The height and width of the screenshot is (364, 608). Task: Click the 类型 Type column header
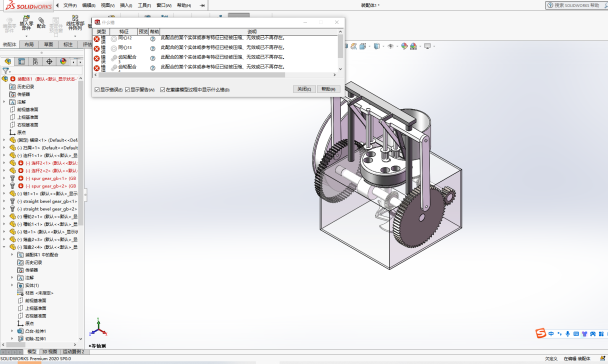tap(101, 31)
